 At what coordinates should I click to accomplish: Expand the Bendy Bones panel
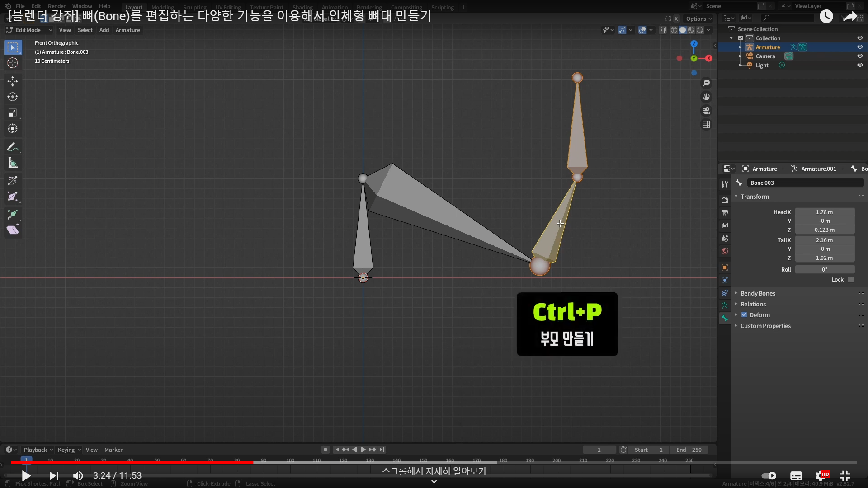coord(758,293)
